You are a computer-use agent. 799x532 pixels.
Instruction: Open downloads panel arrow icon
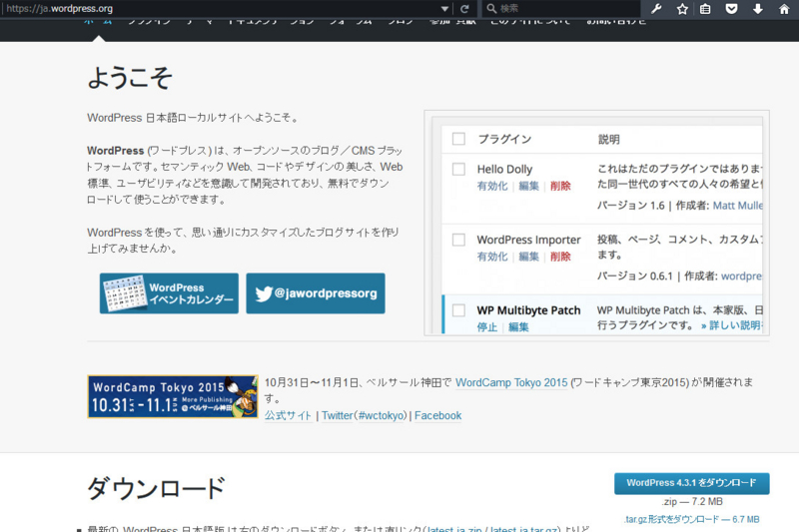(758, 9)
